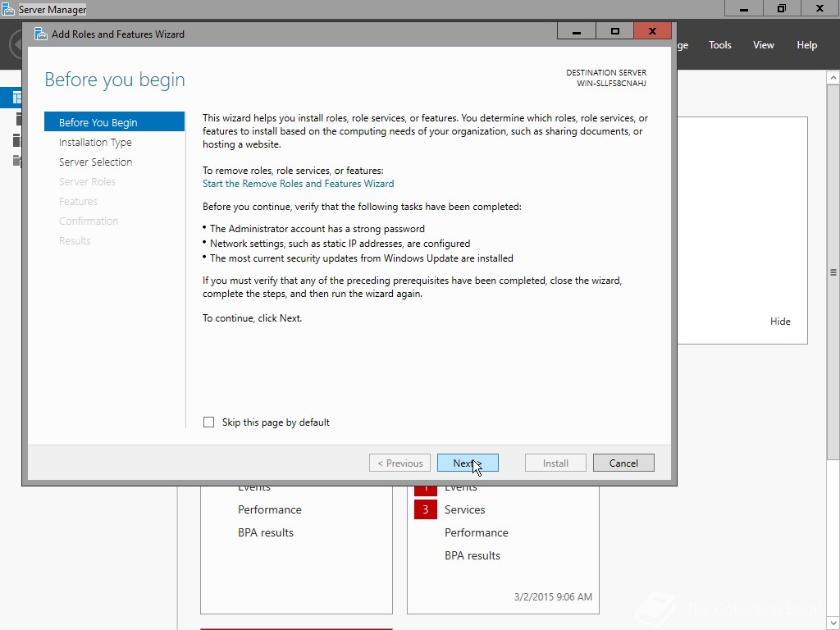Open Performance in left server tile
Viewport: 840px width, 630px height.
[x=269, y=509]
